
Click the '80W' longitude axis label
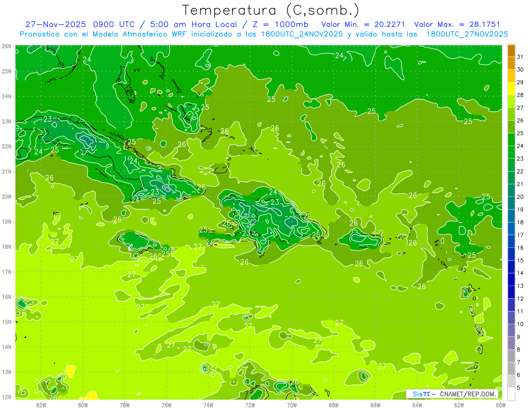[83, 405]
